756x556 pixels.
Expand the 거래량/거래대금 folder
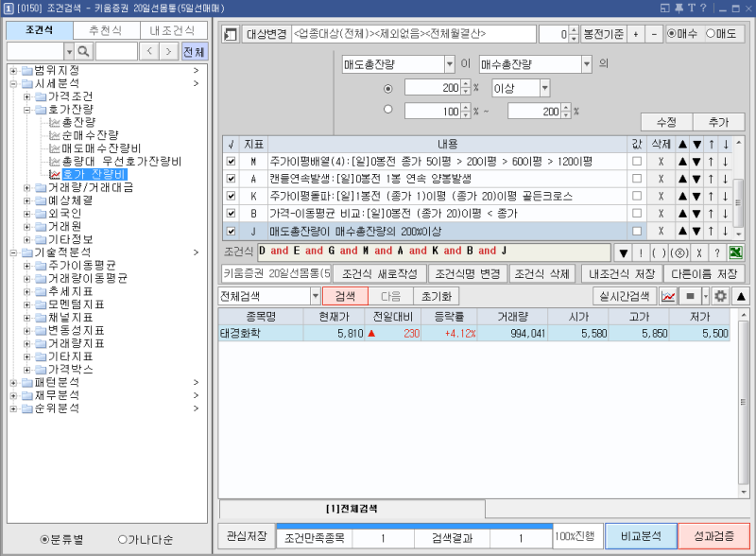click(x=27, y=188)
